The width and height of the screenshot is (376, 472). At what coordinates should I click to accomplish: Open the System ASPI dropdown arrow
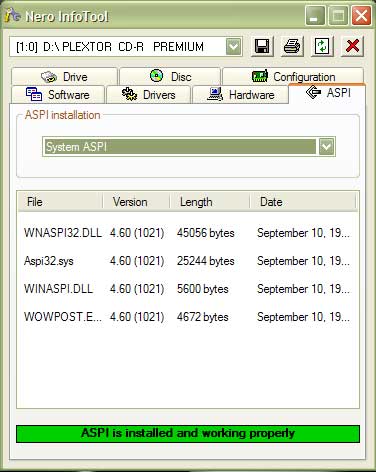pos(326,147)
